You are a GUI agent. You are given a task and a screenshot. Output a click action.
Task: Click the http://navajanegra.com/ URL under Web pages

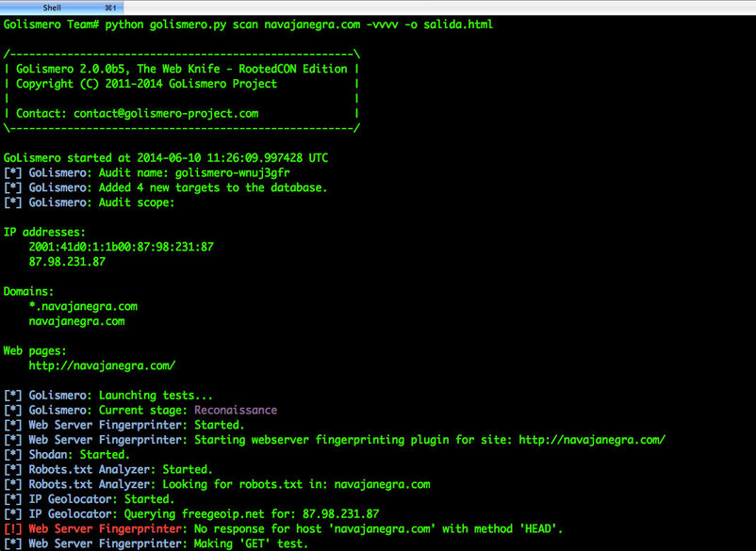coord(102,366)
